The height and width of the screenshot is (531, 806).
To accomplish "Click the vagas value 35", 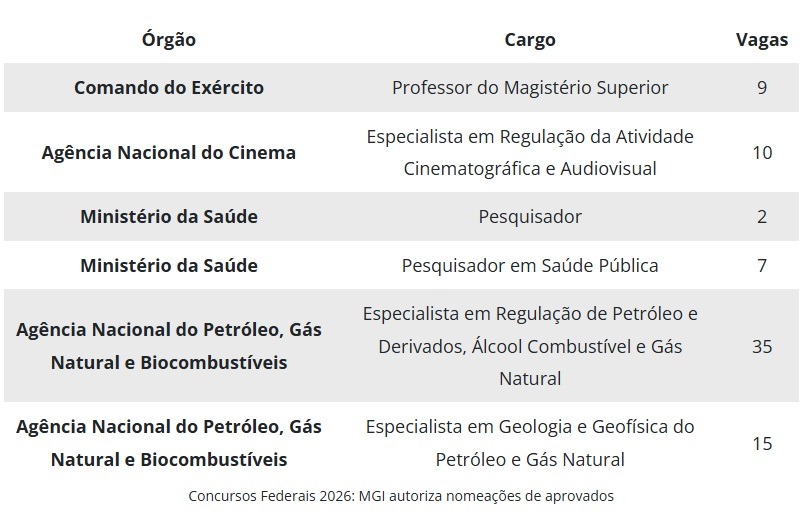I will tap(762, 346).
